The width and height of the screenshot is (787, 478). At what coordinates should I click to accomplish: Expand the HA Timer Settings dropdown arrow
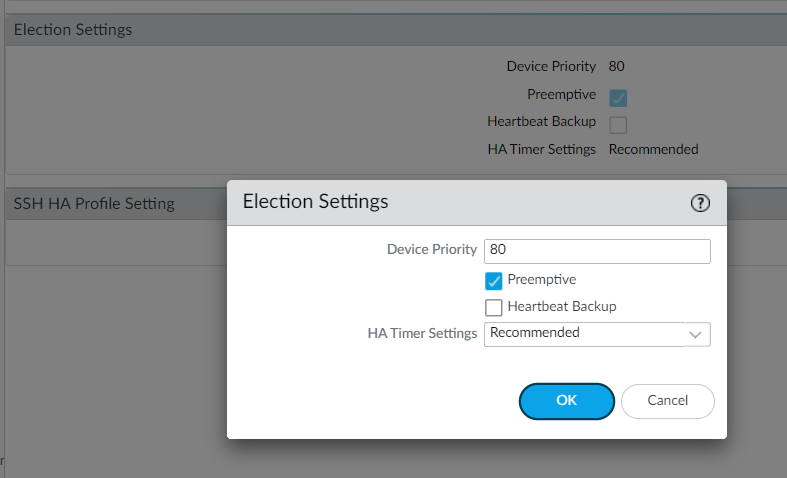tap(696, 334)
